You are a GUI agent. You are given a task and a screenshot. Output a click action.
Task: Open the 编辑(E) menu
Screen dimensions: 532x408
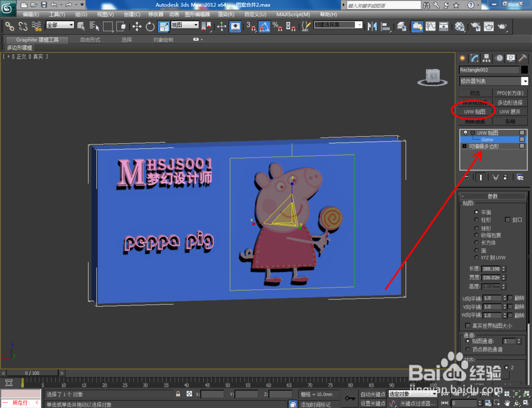pos(31,14)
